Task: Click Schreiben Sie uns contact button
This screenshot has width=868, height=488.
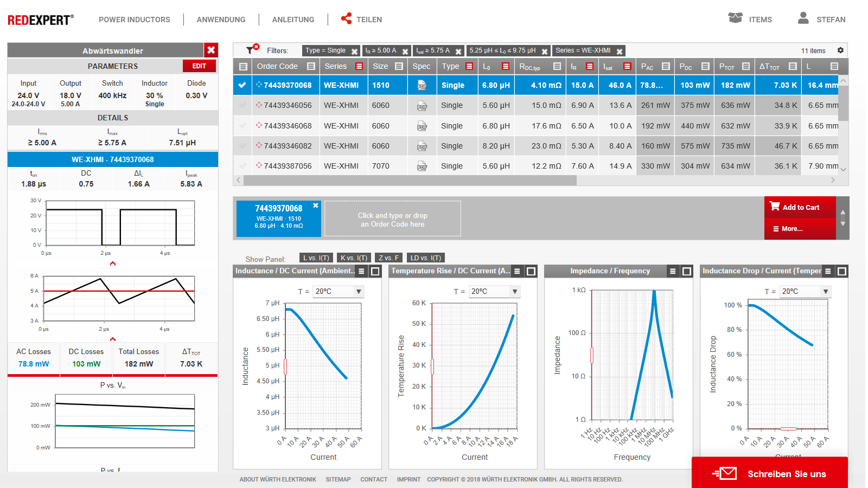Action: (x=770, y=473)
